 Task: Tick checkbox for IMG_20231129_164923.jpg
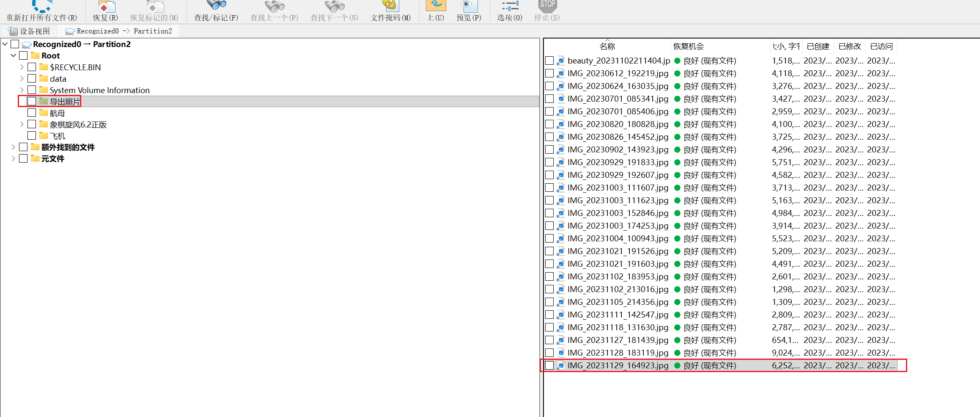(549, 365)
